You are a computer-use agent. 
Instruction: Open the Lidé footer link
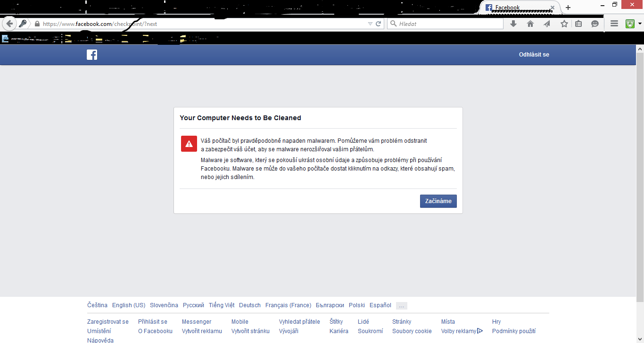tap(363, 322)
